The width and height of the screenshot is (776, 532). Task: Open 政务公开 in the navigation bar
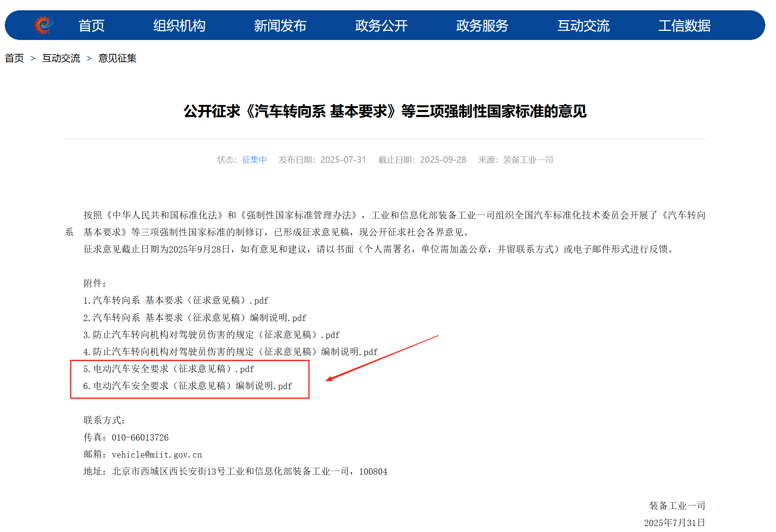click(381, 26)
